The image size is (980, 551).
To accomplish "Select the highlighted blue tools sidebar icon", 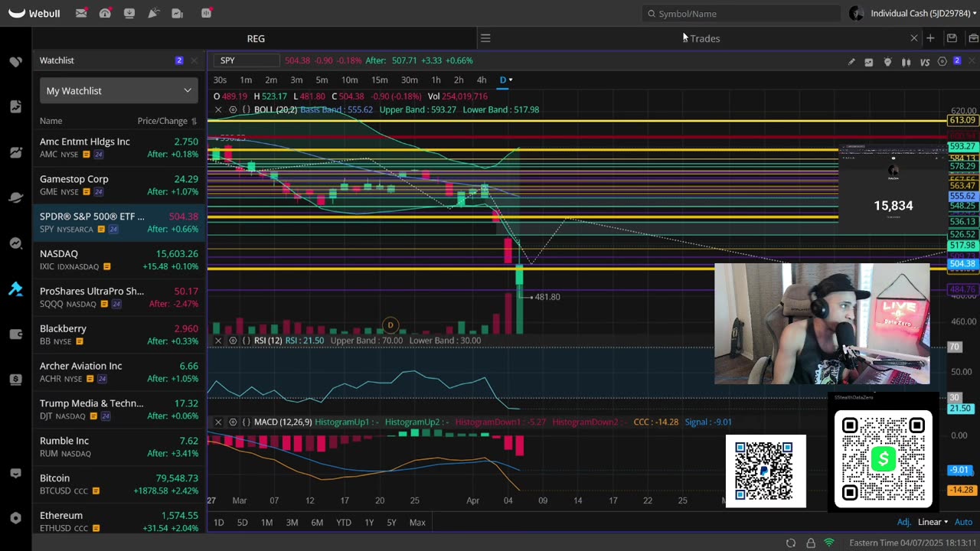I will tap(15, 289).
